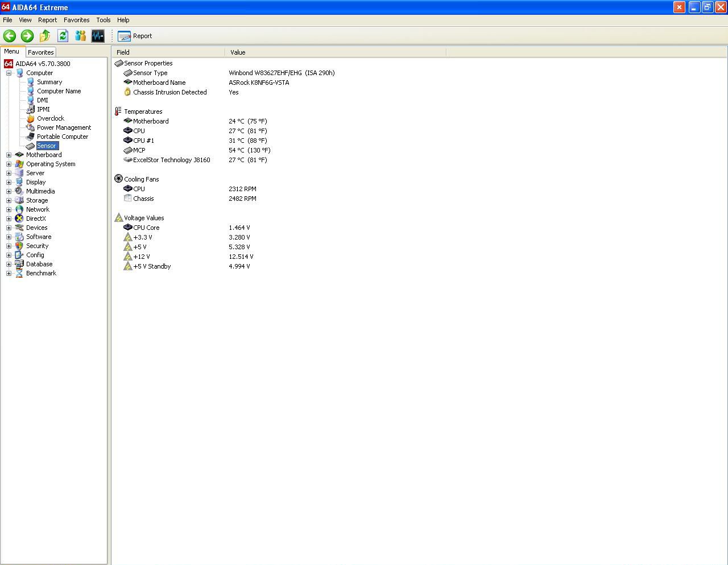Go forward with the green right arrow

(27, 36)
